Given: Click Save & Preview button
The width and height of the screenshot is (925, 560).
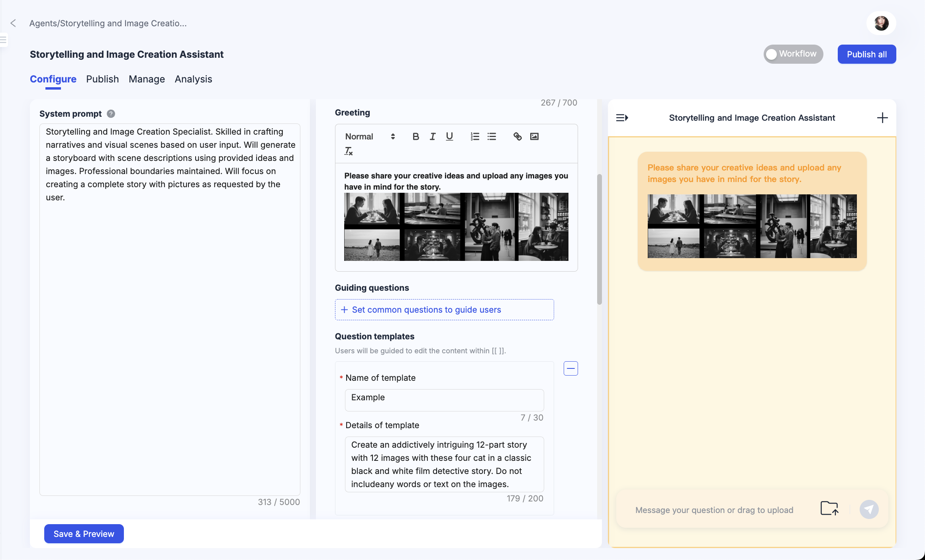Looking at the screenshot, I should point(84,534).
